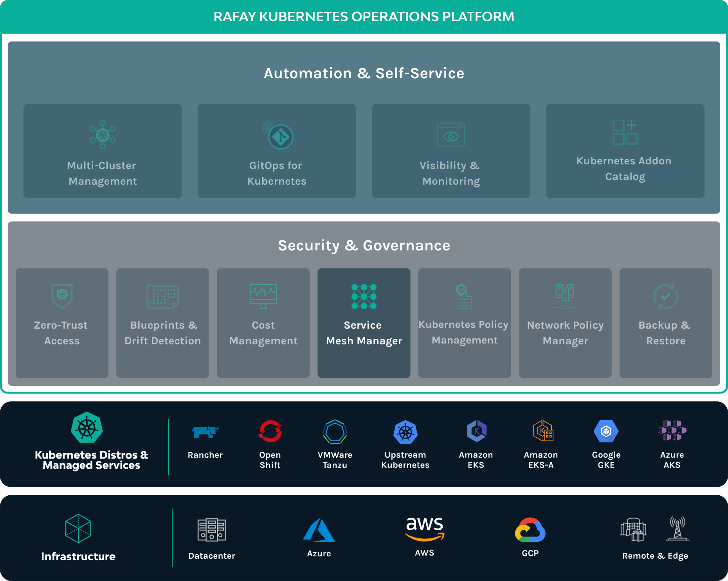Click the Rafay Kubernetes Operations Platform header

coord(364,16)
